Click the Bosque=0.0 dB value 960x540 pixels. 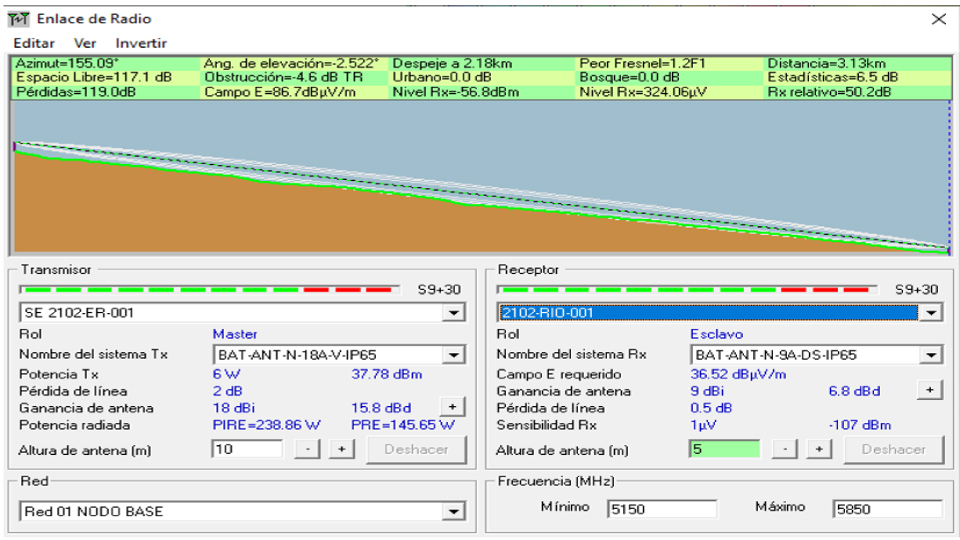click(x=629, y=77)
